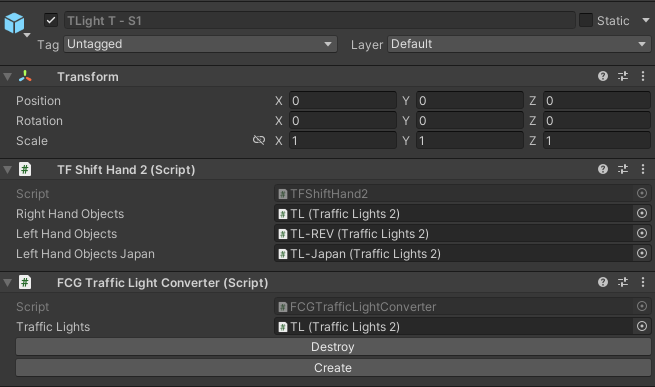
Task: Click the Traffic Lights label
Action: (53, 327)
